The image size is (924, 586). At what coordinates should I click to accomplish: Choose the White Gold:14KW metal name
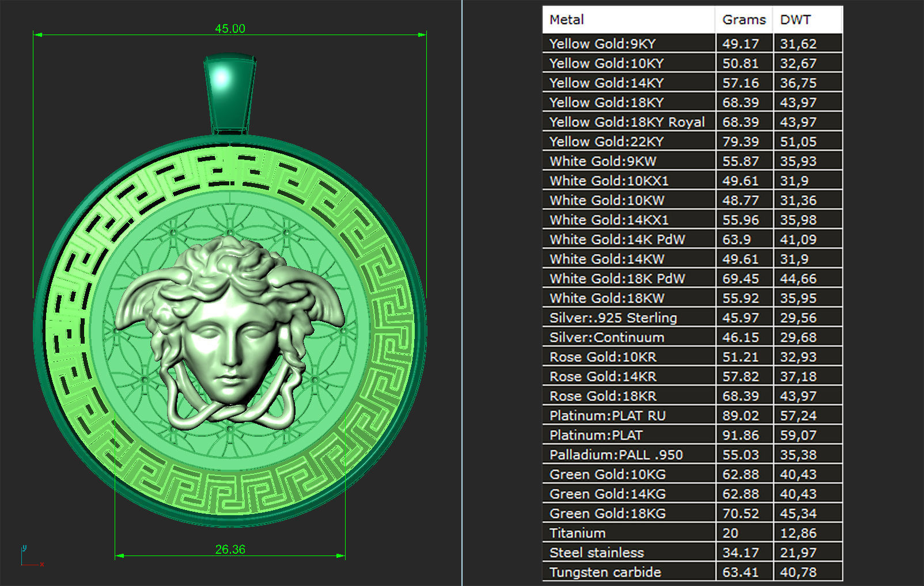[607, 259]
